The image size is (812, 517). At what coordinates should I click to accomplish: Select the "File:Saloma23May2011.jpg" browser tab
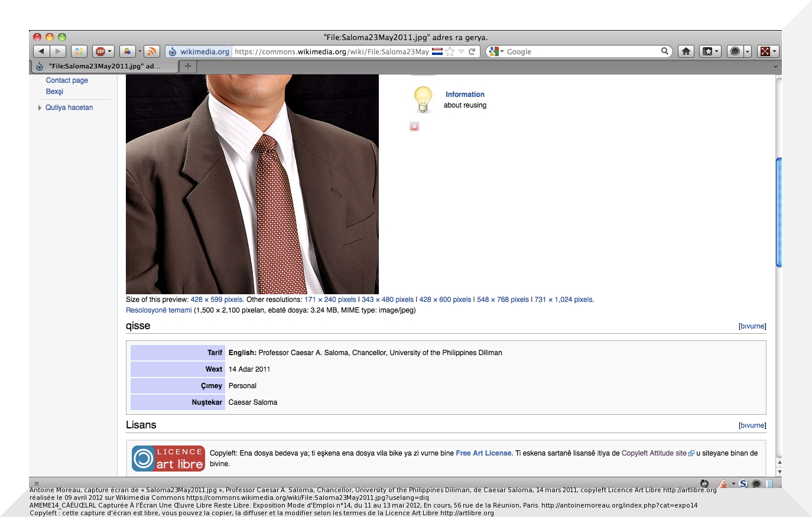[104, 66]
